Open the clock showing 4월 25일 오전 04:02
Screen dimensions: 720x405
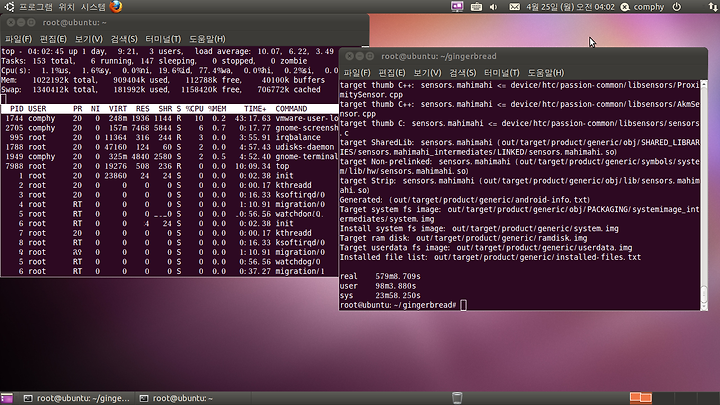(x=570, y=7)
